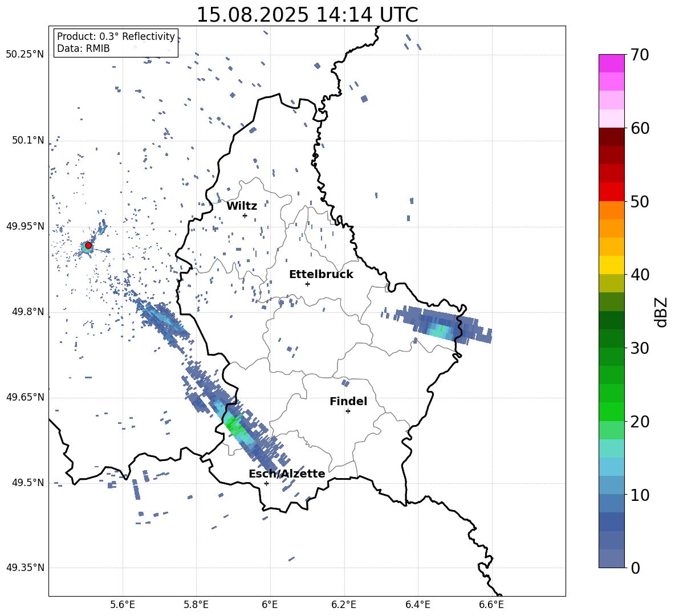Viewport: 675px width, 616px height.
Task: Click the Ettelbruck city label
Action: pos(321,275)
